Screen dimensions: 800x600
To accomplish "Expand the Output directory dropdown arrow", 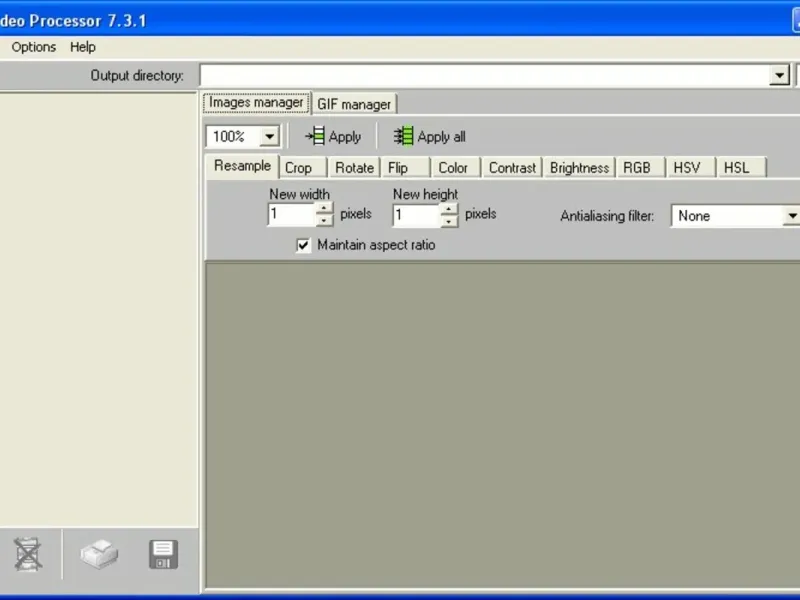I will [779, 76].
